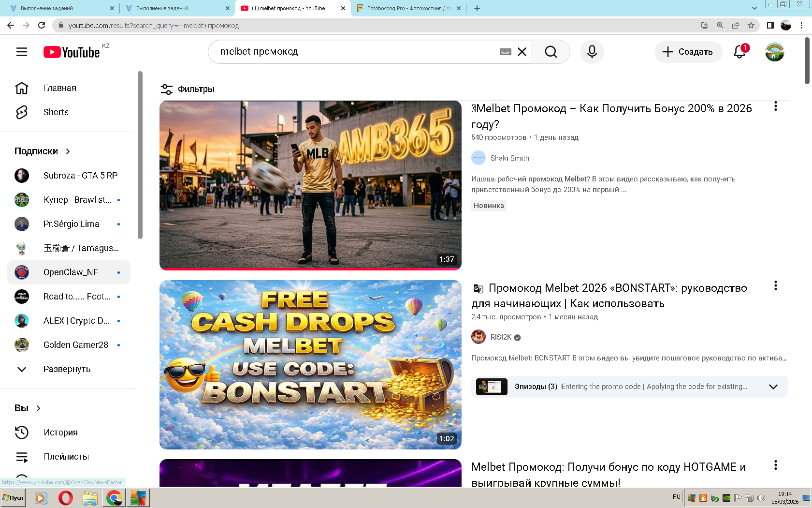Click the browser address bar URL
Viewport: 812px width, 508px height.
154,26
